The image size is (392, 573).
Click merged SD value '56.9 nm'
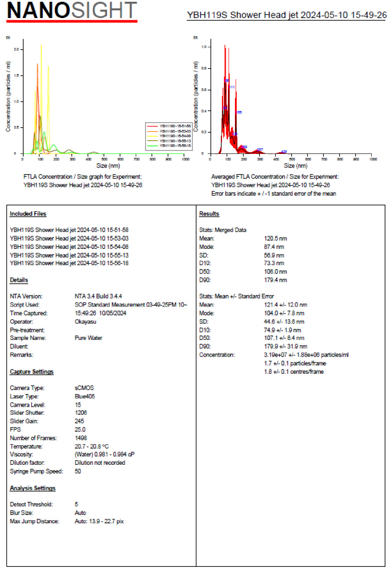pyautogui.click(x=274, y=255)
